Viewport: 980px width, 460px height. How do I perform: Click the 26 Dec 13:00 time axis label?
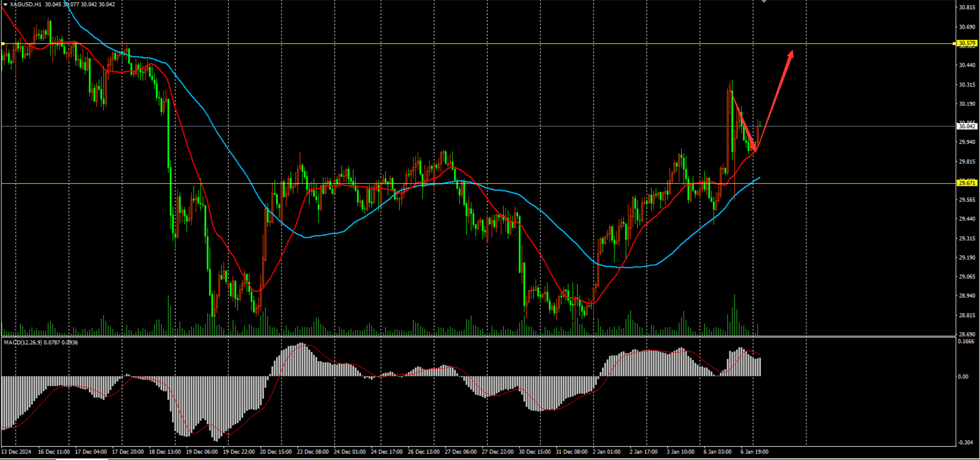click(x=423, y=452)
